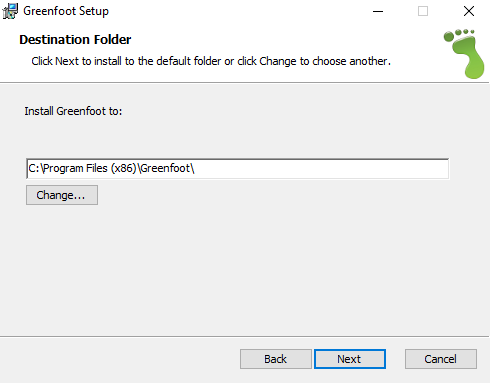Click the separator line under the header banner
The width and height of the screenshot is (490, 383).
pos(244,82)
